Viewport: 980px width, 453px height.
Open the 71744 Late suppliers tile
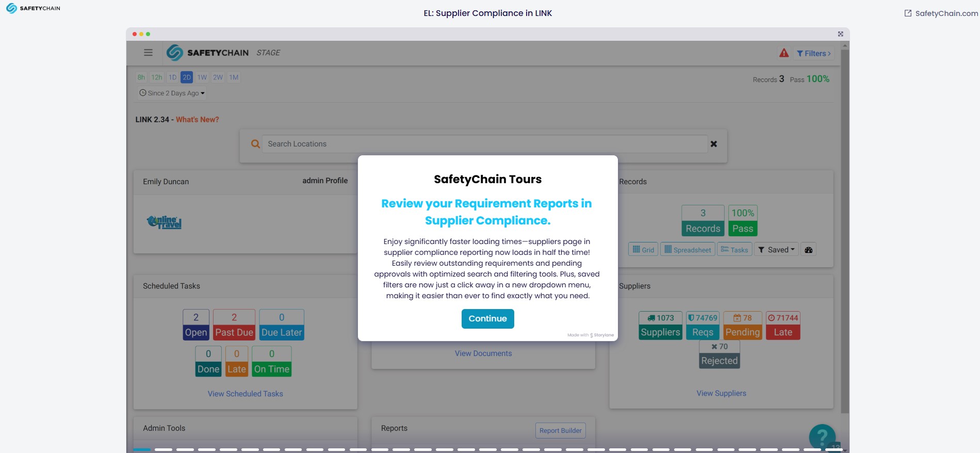[x=783, y=326]
